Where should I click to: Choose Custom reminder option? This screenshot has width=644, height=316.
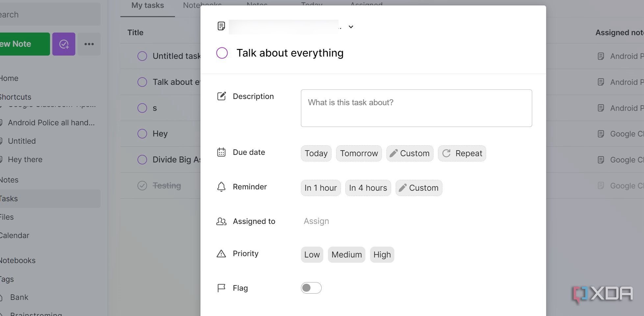pyautogui.click(x=419, y=188)
